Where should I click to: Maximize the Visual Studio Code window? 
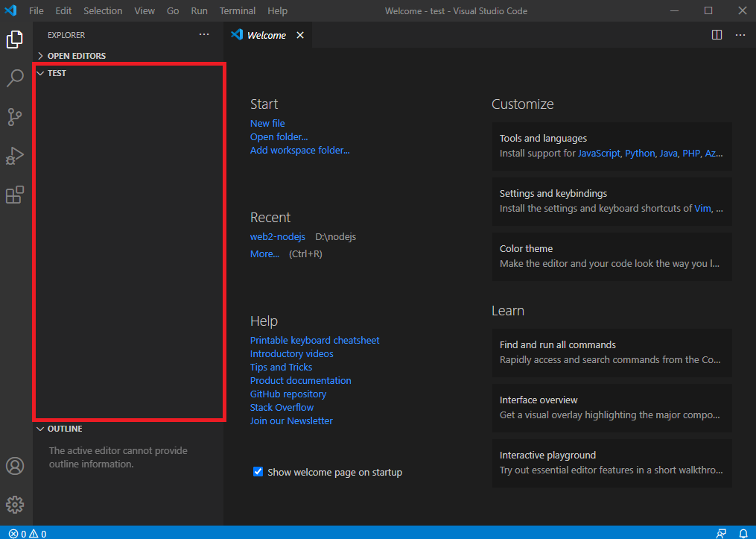pos(708,10)
